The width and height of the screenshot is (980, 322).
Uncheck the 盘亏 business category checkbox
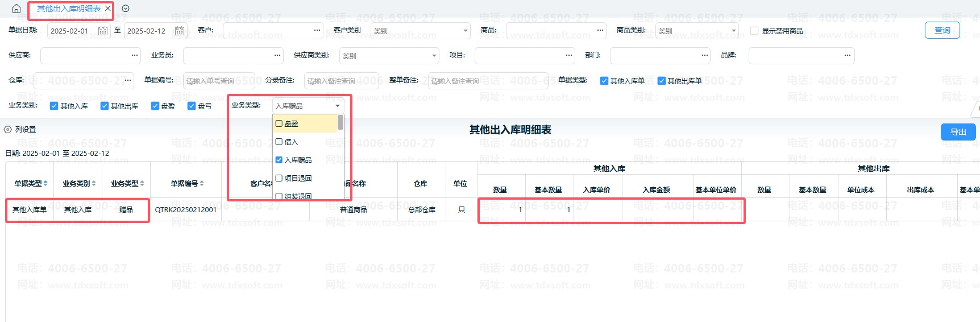coord(192,106)
